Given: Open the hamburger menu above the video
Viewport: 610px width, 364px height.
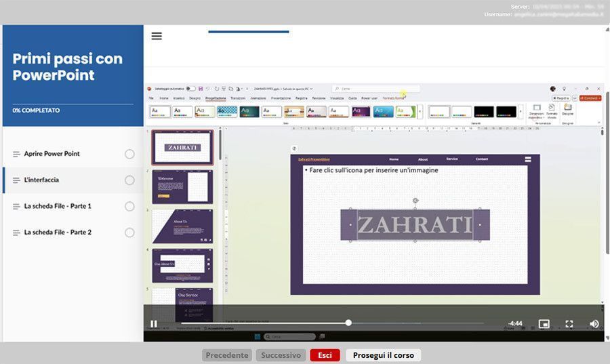Looking at the screenshot, I should coord(157,36).
